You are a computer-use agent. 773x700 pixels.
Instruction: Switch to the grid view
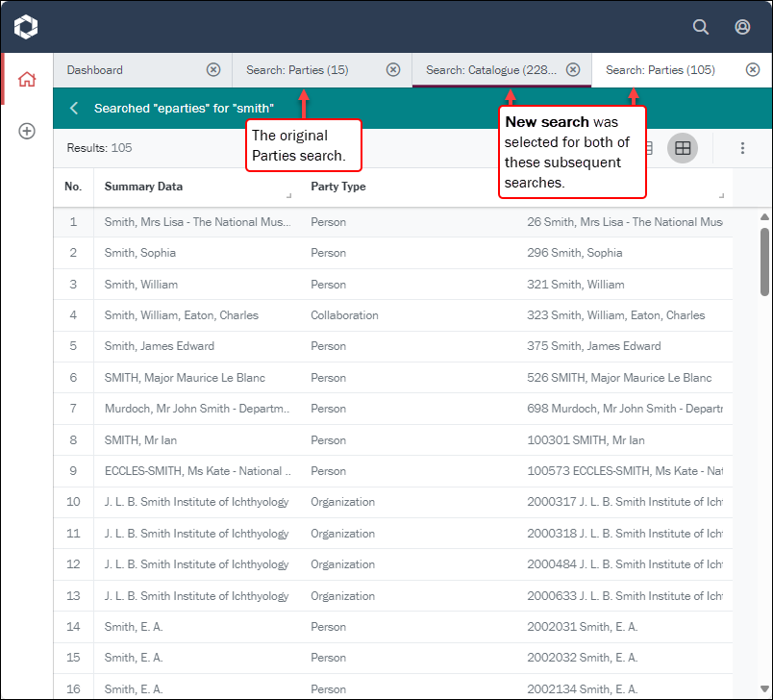click(683, 148)
